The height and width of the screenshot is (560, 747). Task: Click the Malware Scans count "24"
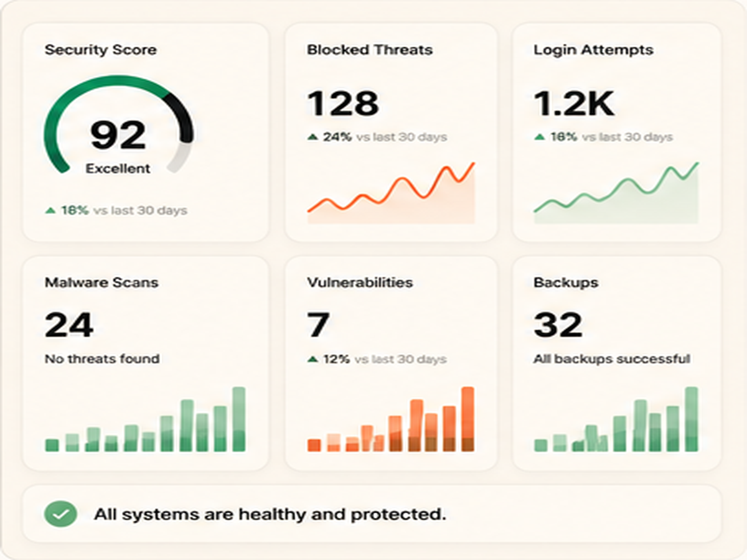click(69, 325)
